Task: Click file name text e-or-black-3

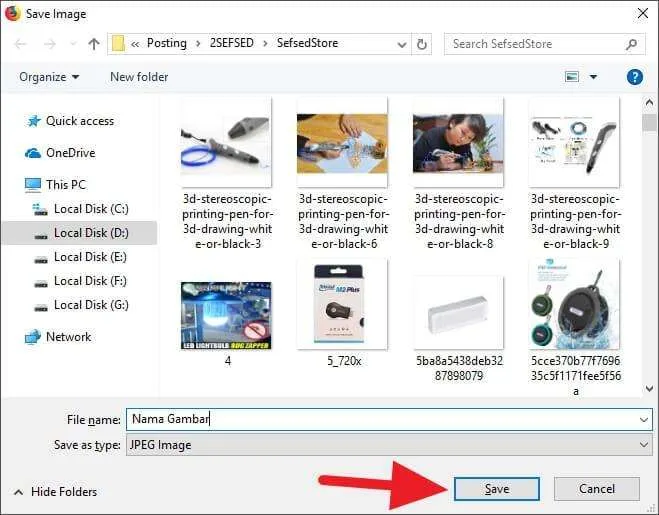Action: [x=228, y=244]
